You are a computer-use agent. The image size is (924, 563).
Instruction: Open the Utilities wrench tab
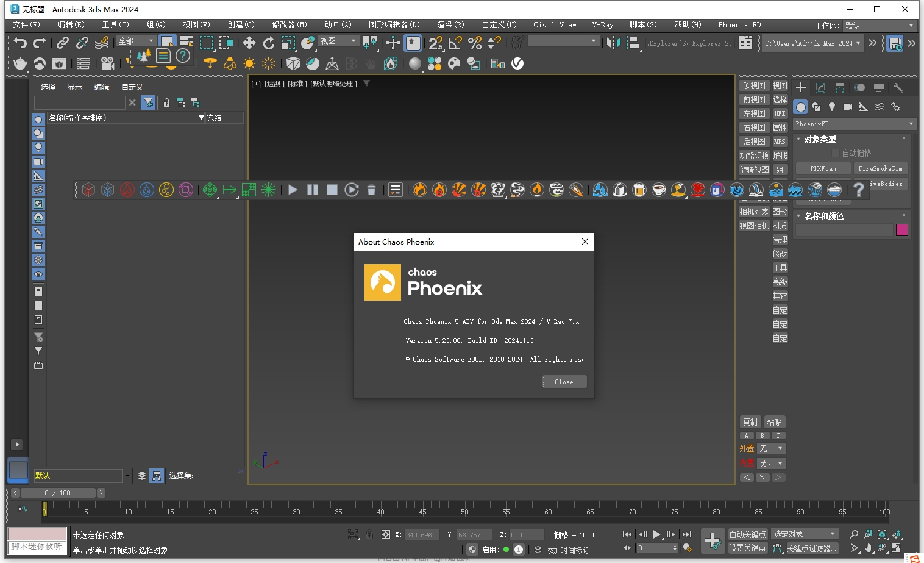(898, 88)
